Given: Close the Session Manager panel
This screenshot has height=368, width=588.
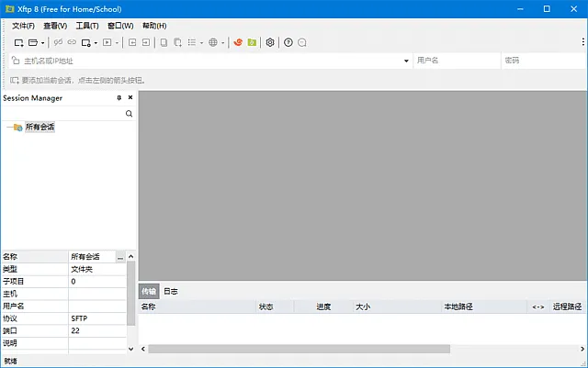Looking at the screenshot, I should [x=130, y=97].
